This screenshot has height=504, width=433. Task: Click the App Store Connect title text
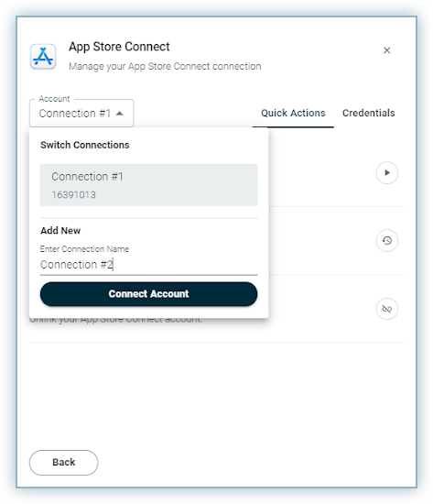pos(119,47)
